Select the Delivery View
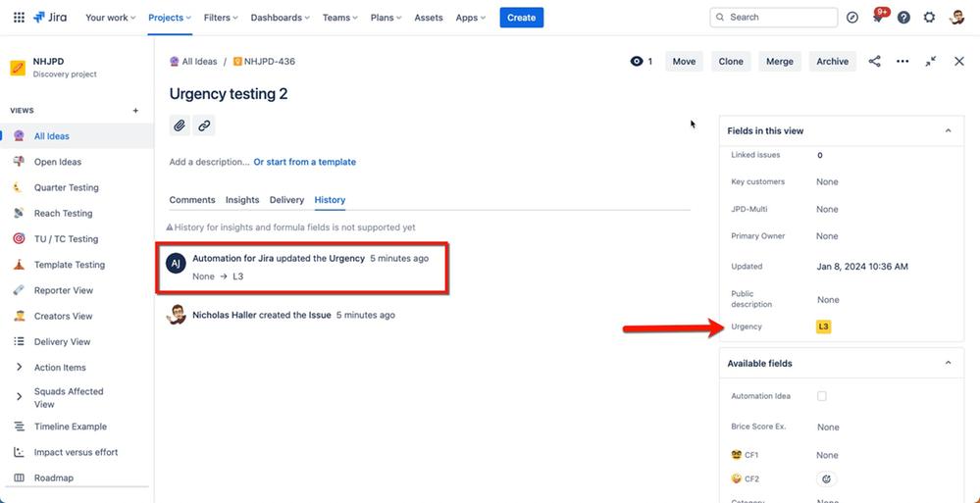This screenshot has height=503, width=980. coord(77,342)
